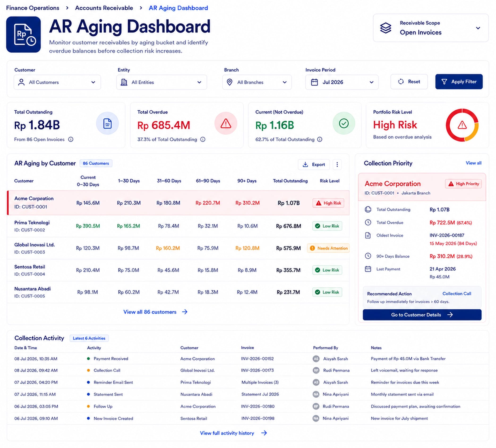This screenshot has height=448, width=496.
Task: Click the Oldest Invoice document icon
Action: pos(368,235)
